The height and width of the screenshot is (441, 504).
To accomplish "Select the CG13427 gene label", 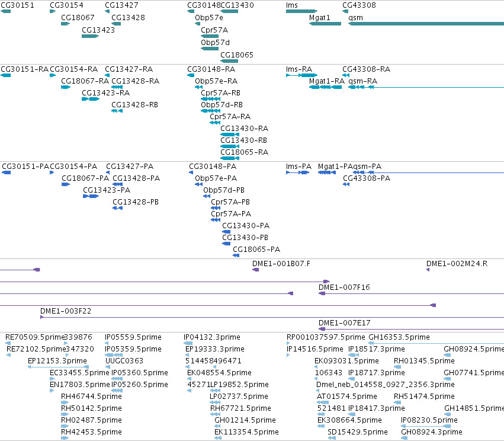I will [121, 5].
